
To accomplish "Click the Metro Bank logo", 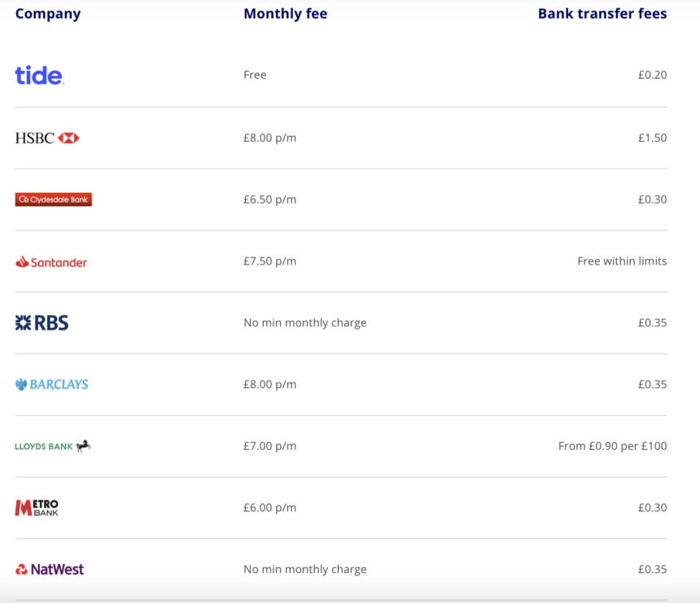I will [x=37, y=508].
